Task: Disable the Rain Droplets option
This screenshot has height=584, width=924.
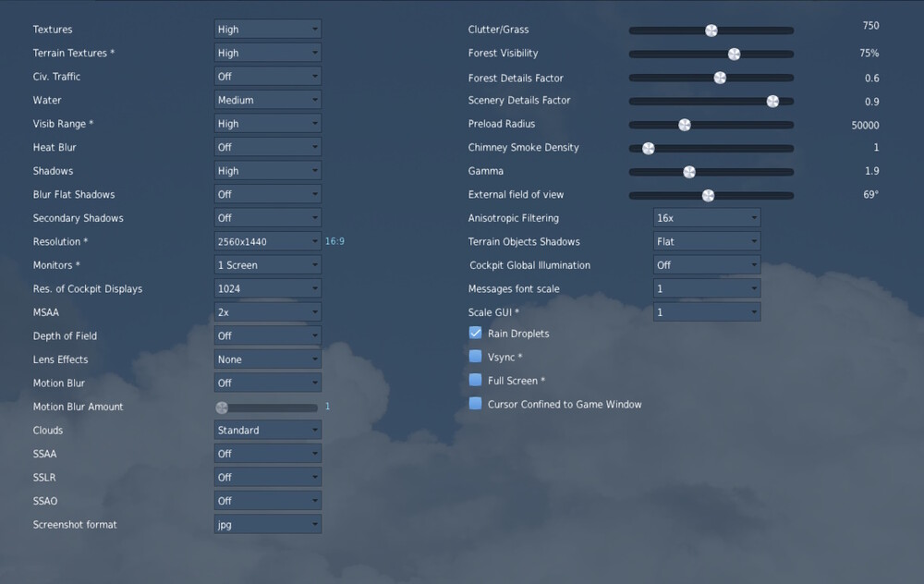Action: pos(475,333)
